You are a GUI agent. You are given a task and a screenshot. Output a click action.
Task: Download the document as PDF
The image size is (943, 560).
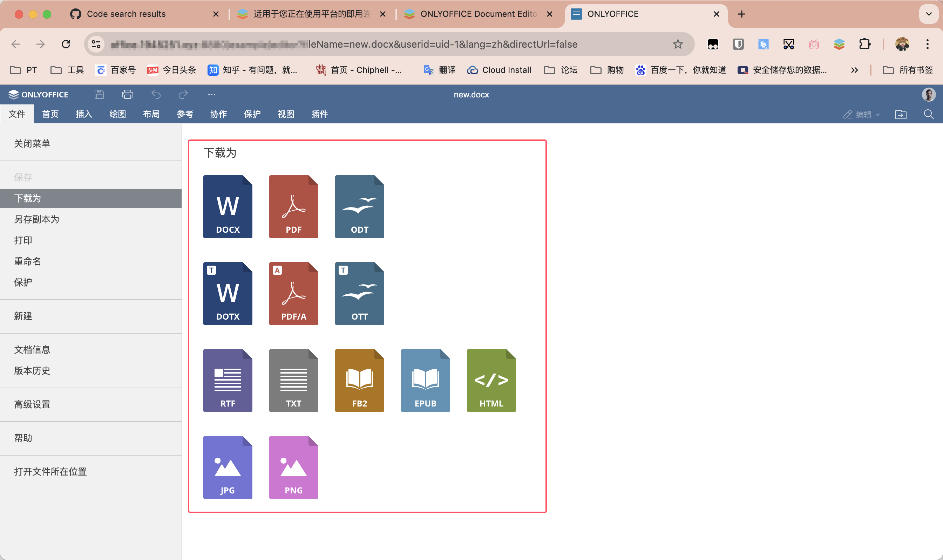point(294,206)
